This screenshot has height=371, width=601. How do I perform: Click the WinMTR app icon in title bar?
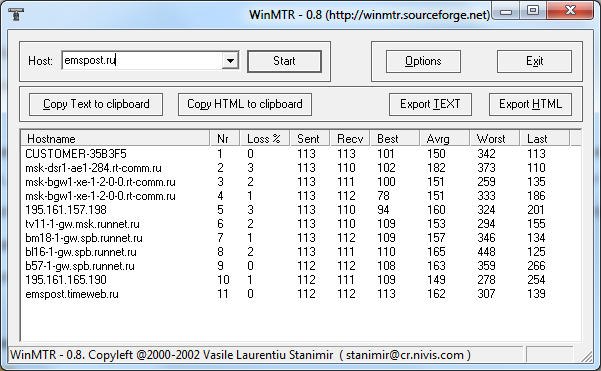pyautogui.click(x=16, y=14)
